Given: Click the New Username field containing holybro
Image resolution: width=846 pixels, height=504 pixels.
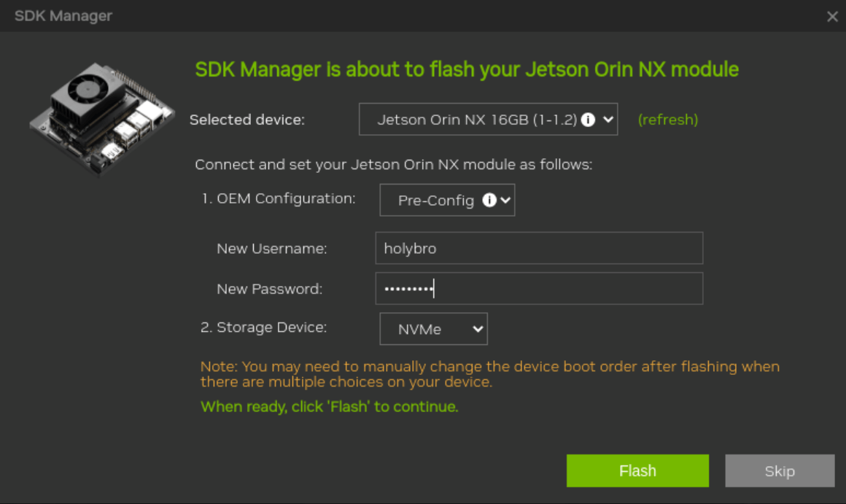Looking at the screenshot, I should click(540, 248).
